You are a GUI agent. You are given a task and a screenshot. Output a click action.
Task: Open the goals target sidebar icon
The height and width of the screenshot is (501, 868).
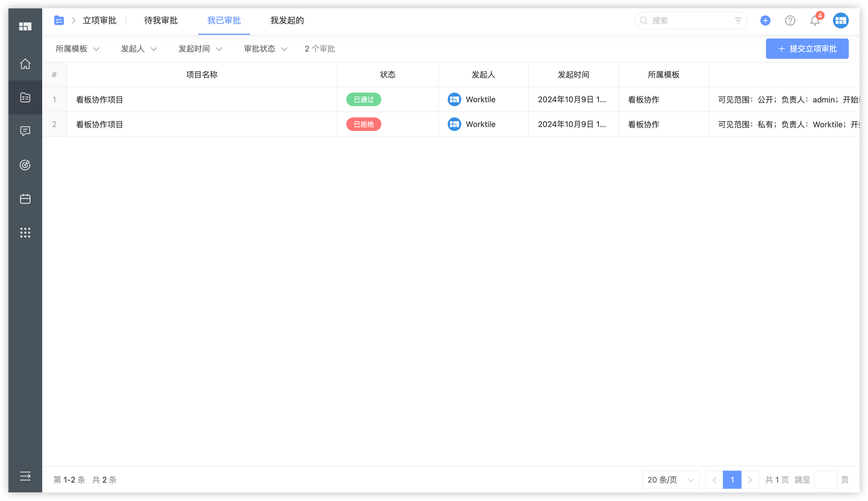pyautogui.click(x=25, y=165)
